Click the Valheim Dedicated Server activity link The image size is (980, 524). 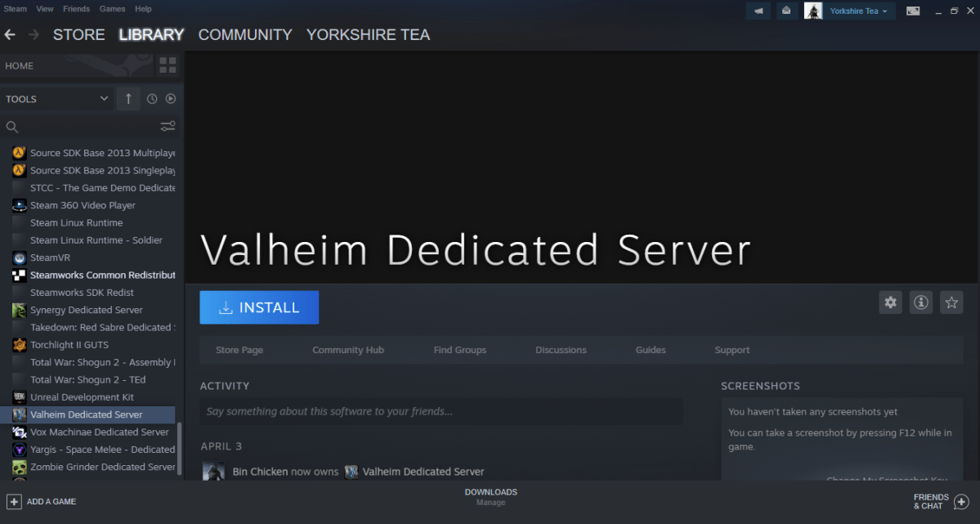point(423,472)
